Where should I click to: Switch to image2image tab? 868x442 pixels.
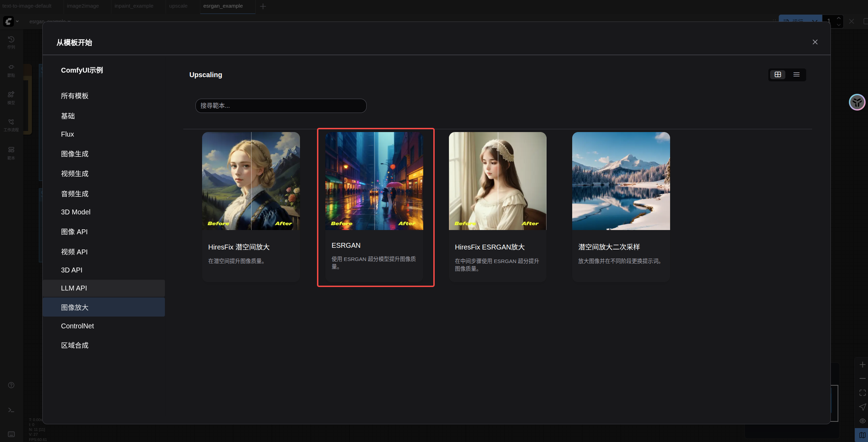83,6
